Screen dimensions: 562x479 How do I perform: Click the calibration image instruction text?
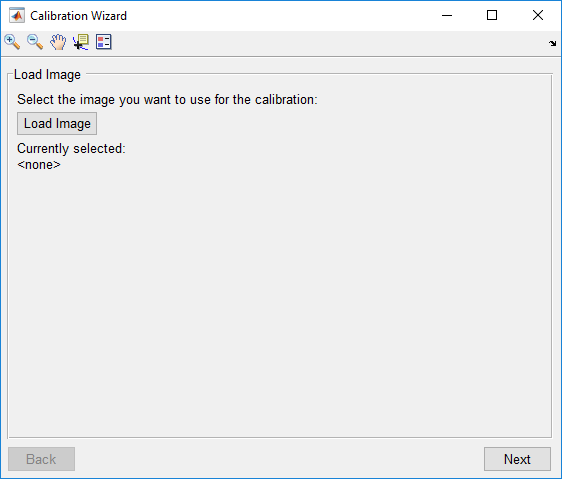click(x=167, y=100)
